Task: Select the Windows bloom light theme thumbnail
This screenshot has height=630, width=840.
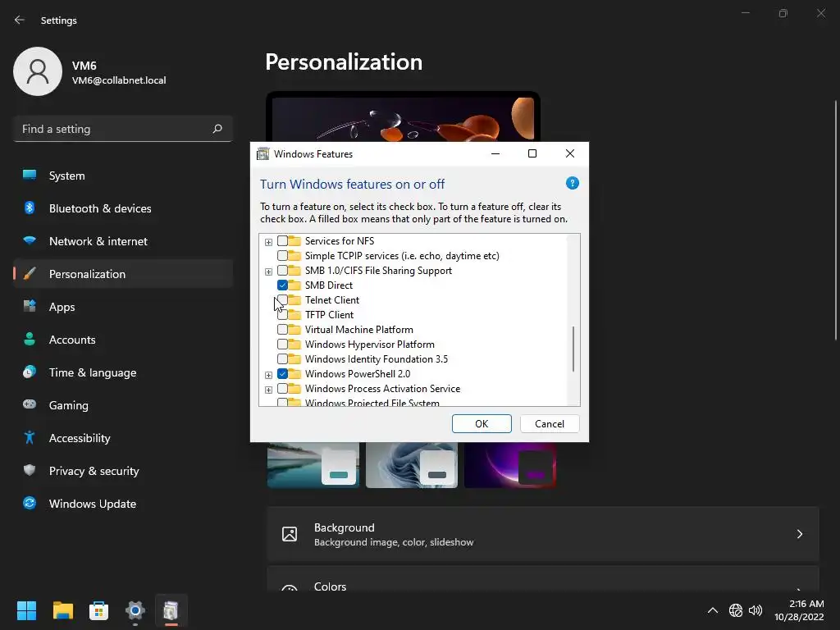Action: pyautogui.click(x=412, y=465)
